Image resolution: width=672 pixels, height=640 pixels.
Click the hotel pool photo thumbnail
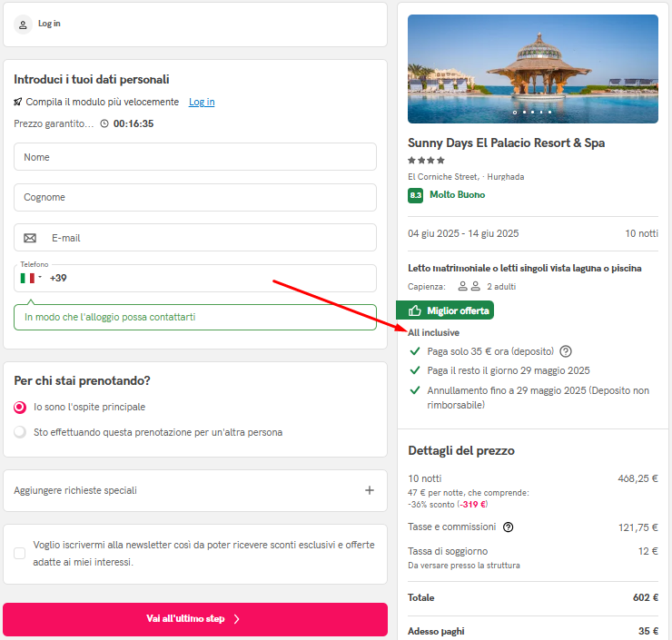click(533, 69)
